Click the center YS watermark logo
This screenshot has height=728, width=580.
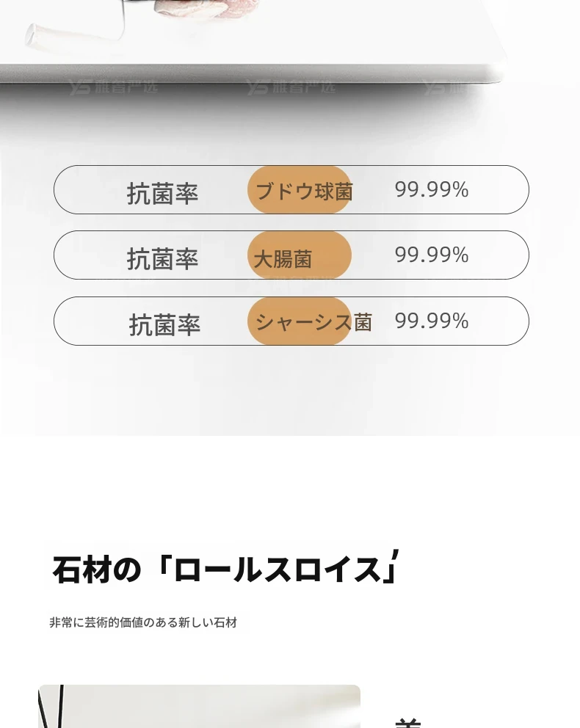(x=291, y=88)
